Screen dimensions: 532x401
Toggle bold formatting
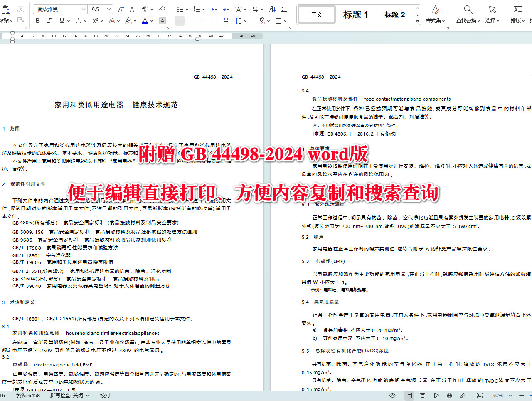tap(37, 21)
